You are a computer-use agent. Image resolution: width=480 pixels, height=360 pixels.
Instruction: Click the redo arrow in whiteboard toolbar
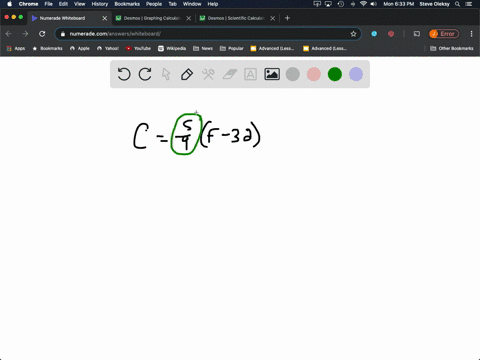coord(145,74)
